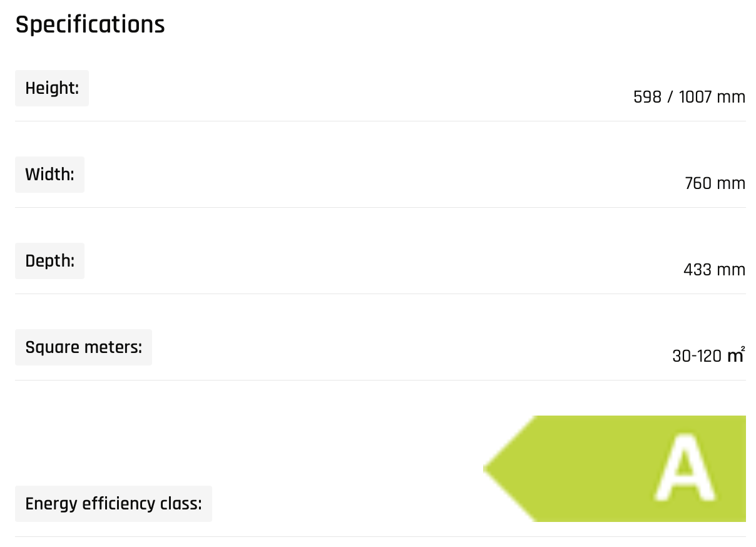Click the white letter A on label

(685, 468)
